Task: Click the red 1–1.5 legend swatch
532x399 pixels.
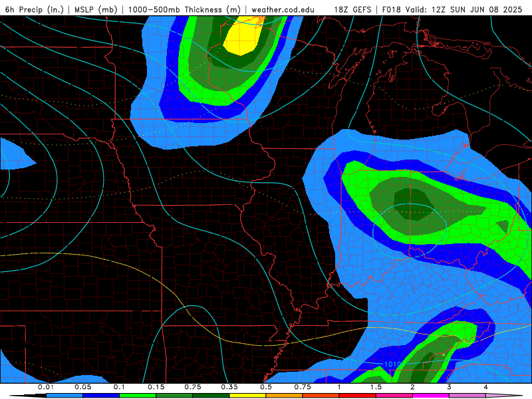Action: click(358, 396)
